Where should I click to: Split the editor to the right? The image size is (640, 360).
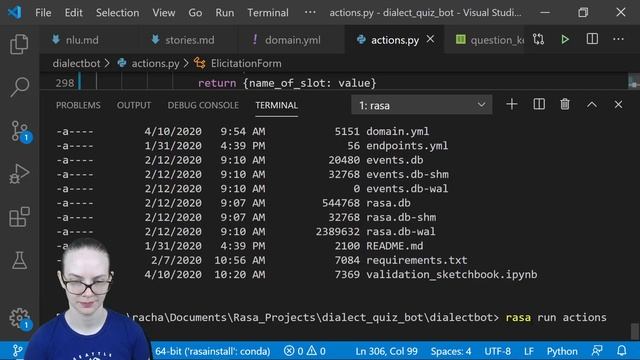point(592,39)
